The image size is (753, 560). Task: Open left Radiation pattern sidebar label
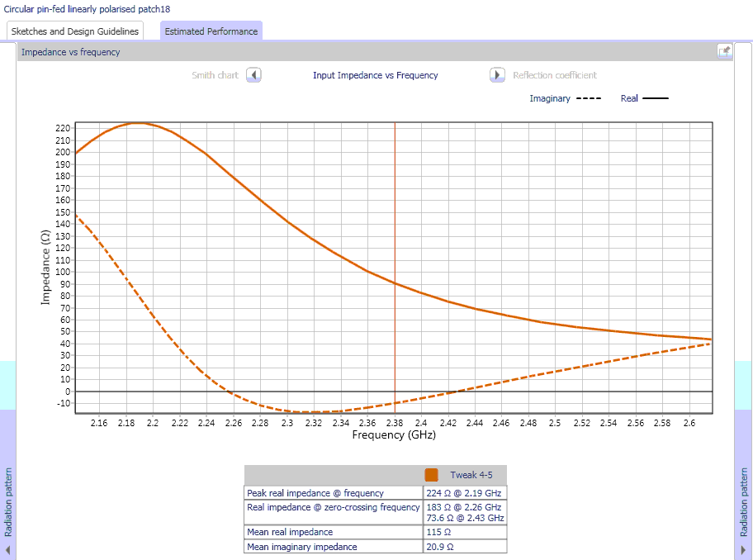pos(8,505)
